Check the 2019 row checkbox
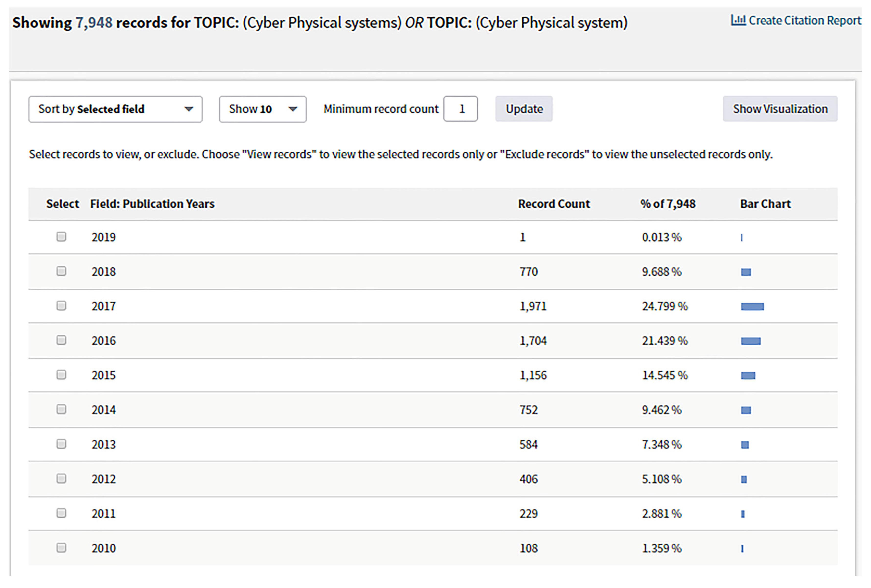 pyautogui.click(x=61, y=237)
